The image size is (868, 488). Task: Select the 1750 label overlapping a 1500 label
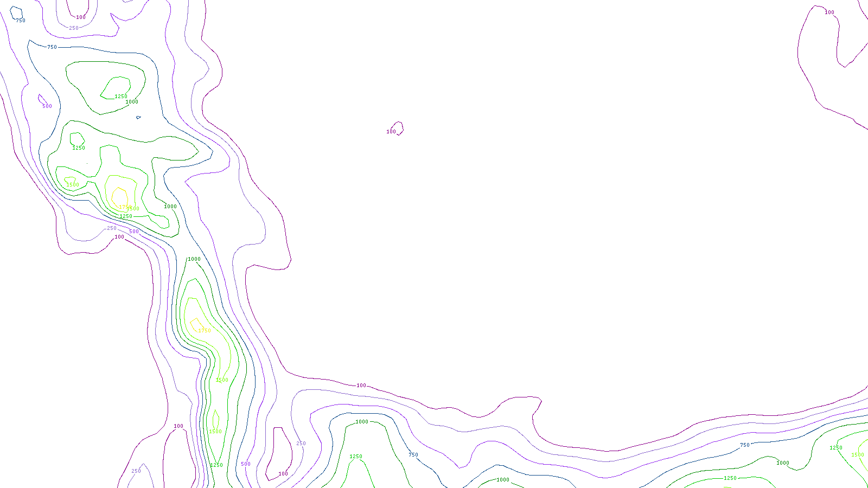click(x=125, y=207)
